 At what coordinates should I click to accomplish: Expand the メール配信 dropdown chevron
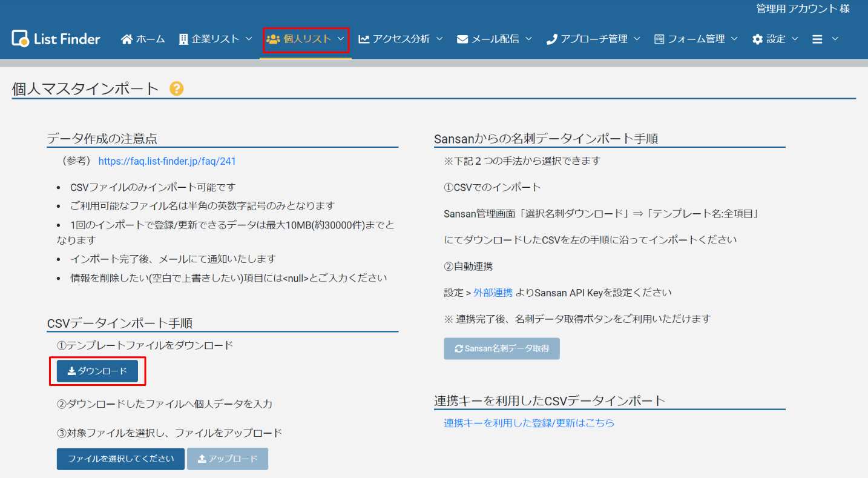pyautogui.click(x=528, y=39)
